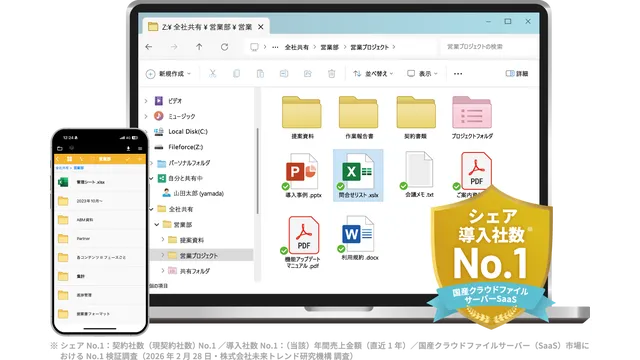
Task: Select 営業プロジェクト in sidebar tree
Action: (x=202, y=256)
